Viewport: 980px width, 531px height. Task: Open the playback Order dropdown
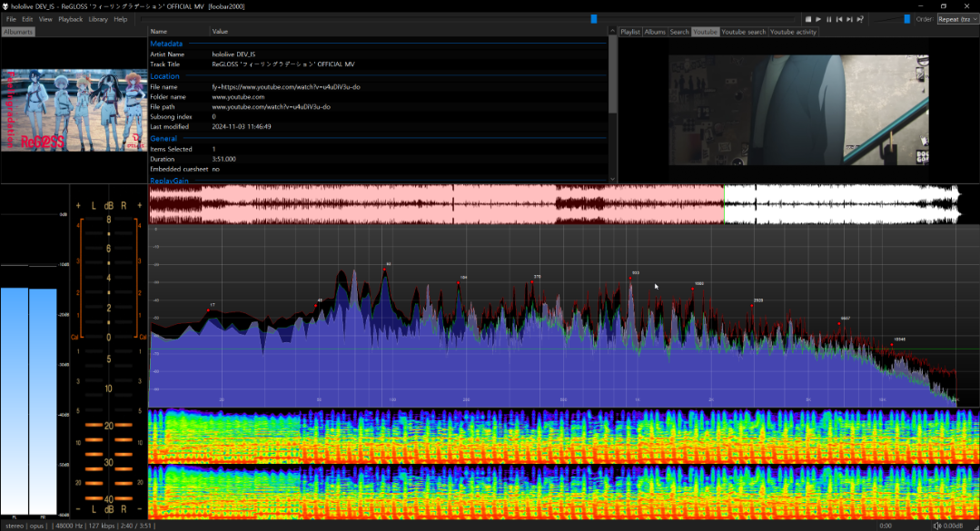(957, 19)
